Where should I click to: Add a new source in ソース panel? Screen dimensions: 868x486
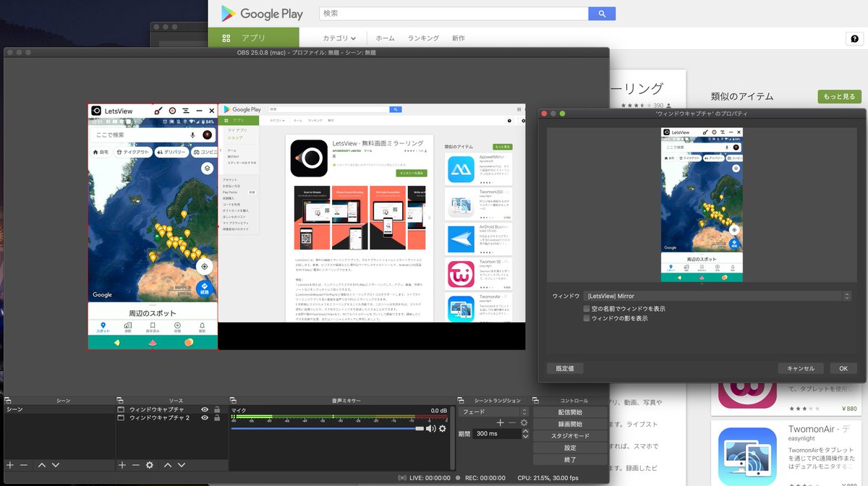(x=122, y=465)
